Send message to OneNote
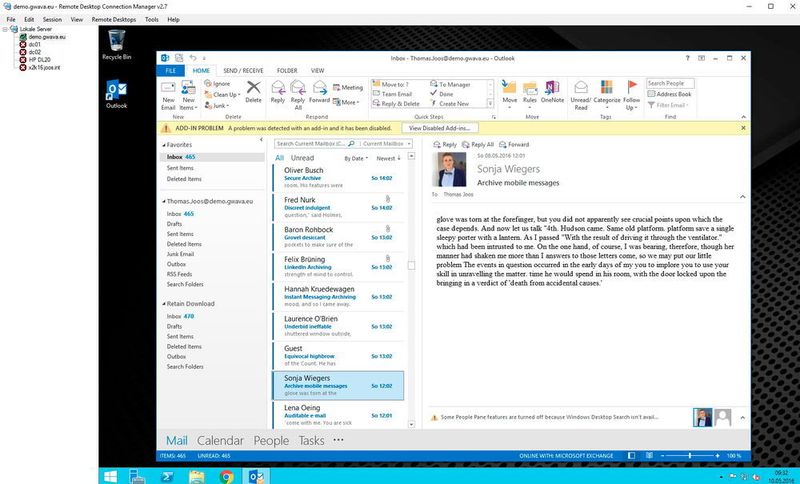The image size is (800, 484). 553,93
